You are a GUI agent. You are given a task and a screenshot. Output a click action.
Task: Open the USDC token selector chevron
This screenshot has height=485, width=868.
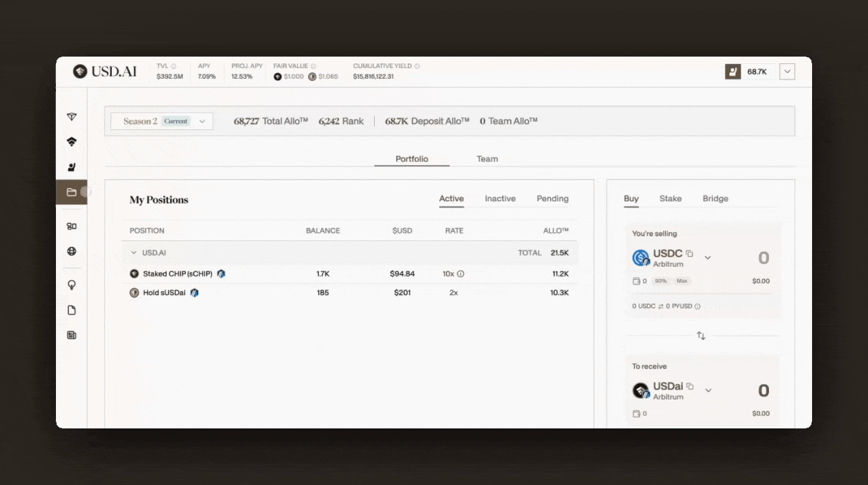(708, 257)
